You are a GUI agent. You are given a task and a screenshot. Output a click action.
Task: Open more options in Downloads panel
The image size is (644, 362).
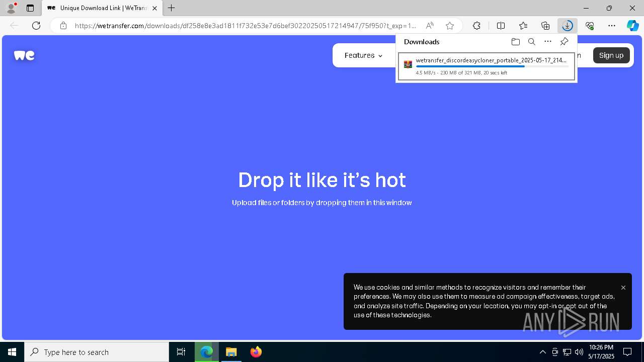tap(548, 42)
